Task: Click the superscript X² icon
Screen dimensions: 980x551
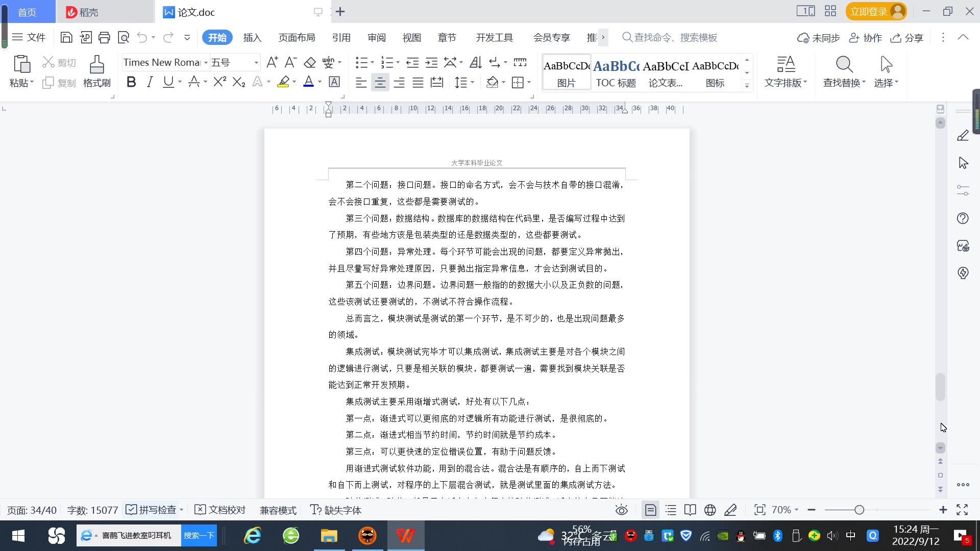Action: [x=219, y=82]
